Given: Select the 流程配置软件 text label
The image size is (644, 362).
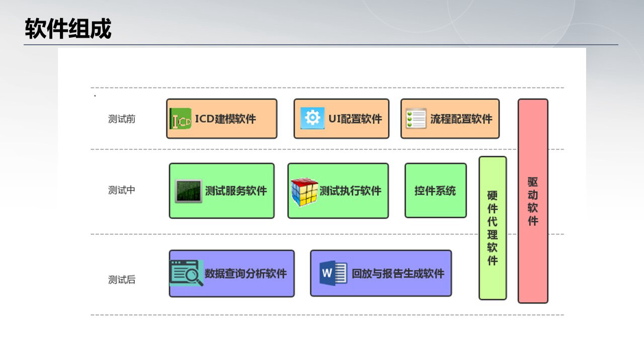Looking at the screenshot, I should click(x=461, y=119).
